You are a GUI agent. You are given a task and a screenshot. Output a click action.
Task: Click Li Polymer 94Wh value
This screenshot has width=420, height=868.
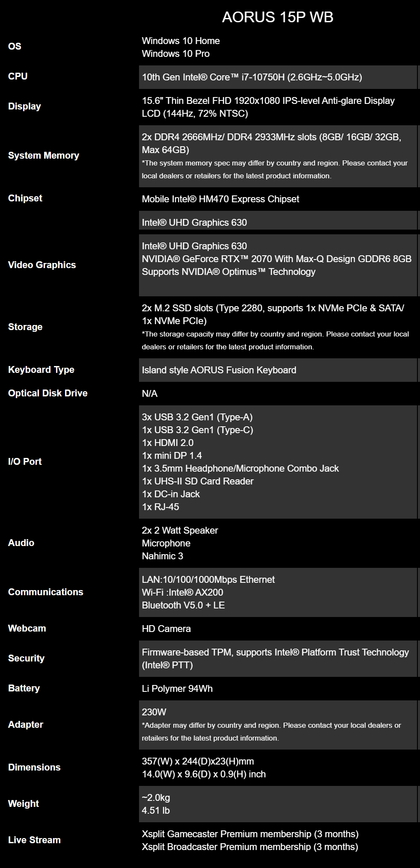coord(177,689)
